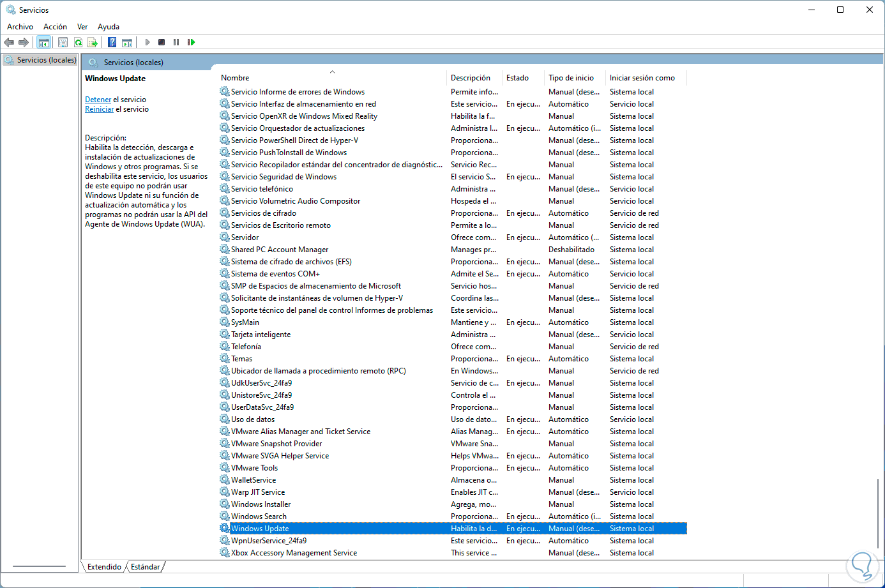Click the gear icon for VMware Tools
The width and height of the screenshot is (885, 588).
[224, 468]
